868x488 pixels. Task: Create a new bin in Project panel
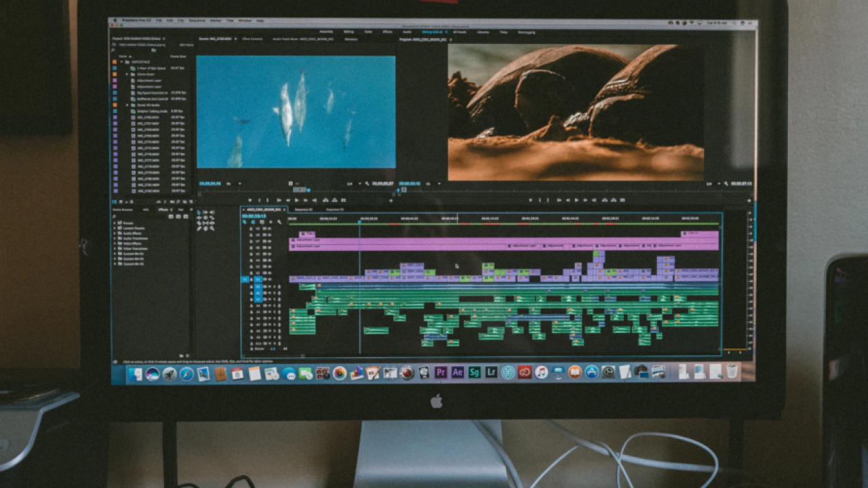coord(185,202)
